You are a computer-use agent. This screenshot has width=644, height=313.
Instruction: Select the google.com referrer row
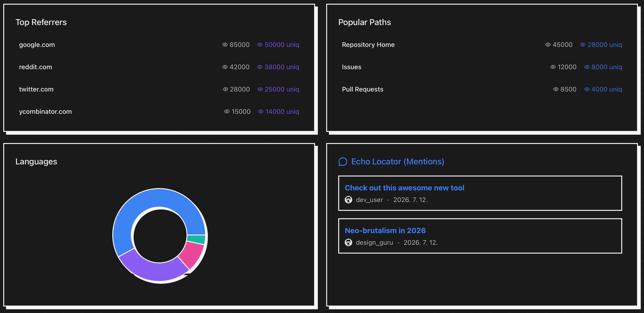[x=159, y=45]
